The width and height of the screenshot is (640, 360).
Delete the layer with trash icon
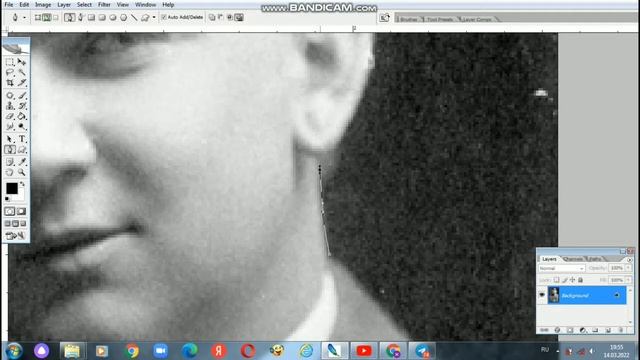point(621,330)
